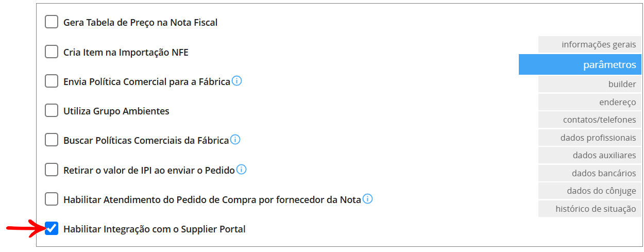This screenshot has height=252, width=644.
Task: Uncheck Habilitar Integração com o Supplier Portal
Action: point(52,228)
